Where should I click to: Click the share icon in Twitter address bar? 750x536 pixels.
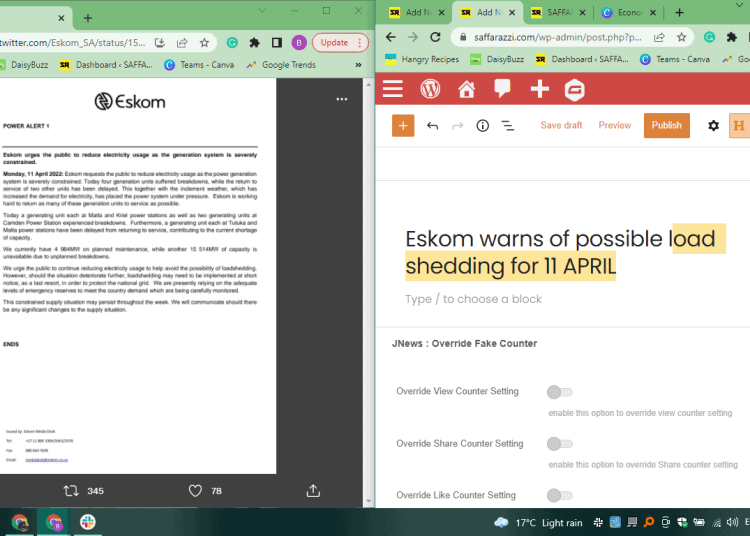coord(182,43)
